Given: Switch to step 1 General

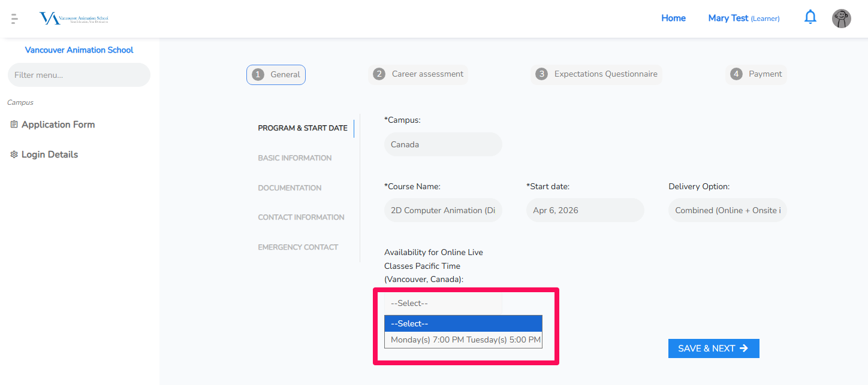Looking at the screenshot, I should (276, 75).
